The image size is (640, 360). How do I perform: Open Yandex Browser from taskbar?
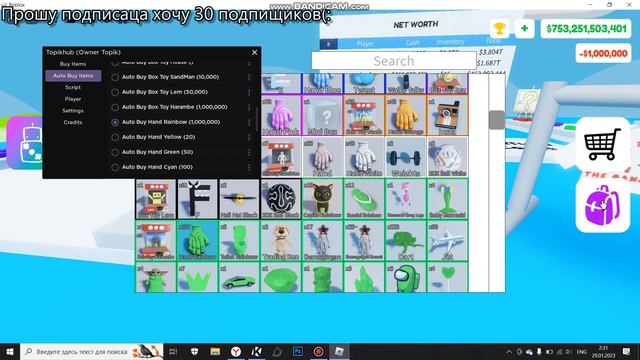click(x=236, y=351)
